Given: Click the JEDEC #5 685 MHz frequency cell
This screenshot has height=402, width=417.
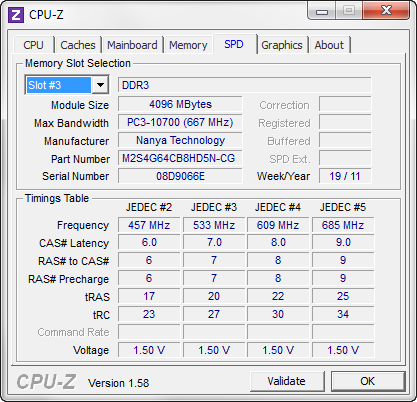Looking at the screenshot, I should (x=343, y=225).
